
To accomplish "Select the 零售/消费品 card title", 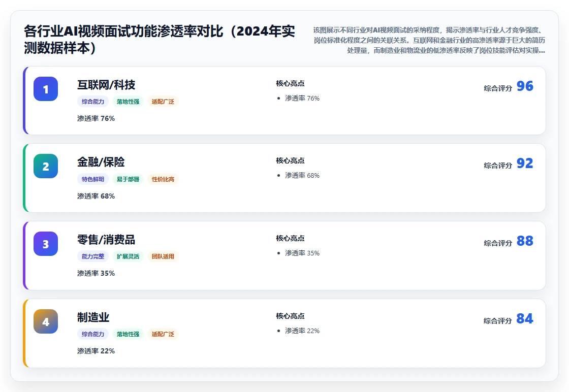I will pos(106,240).
